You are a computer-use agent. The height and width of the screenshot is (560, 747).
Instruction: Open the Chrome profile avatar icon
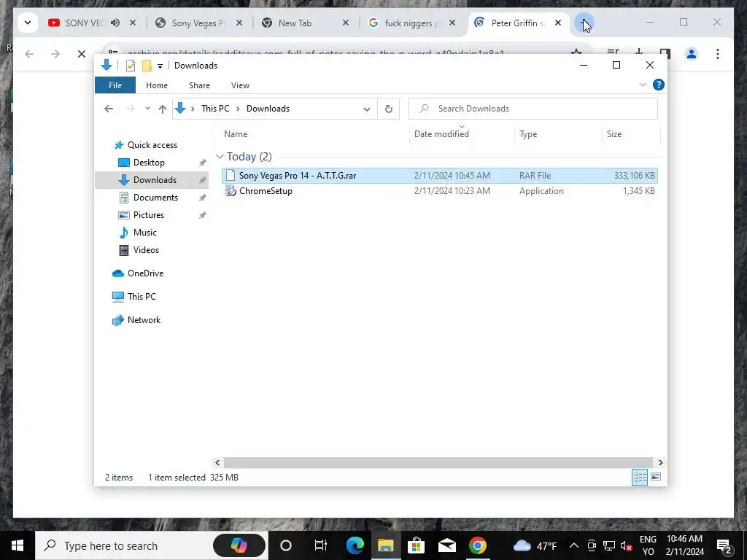click(x=692, y=54)
